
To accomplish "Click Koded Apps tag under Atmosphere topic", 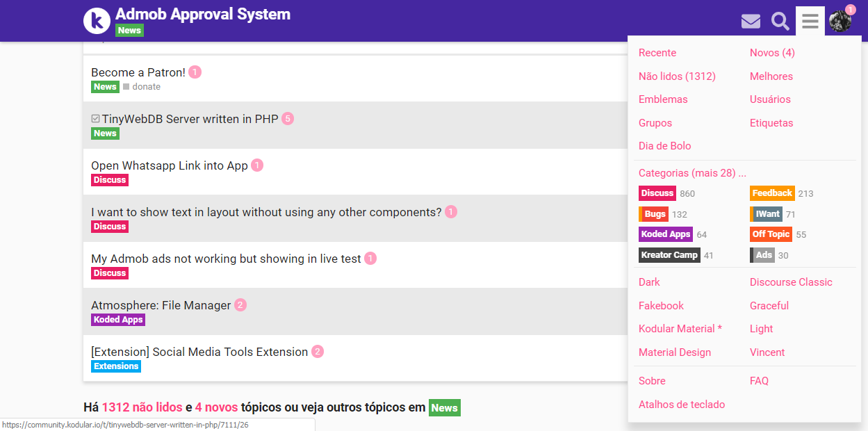I will coord(118,320).
